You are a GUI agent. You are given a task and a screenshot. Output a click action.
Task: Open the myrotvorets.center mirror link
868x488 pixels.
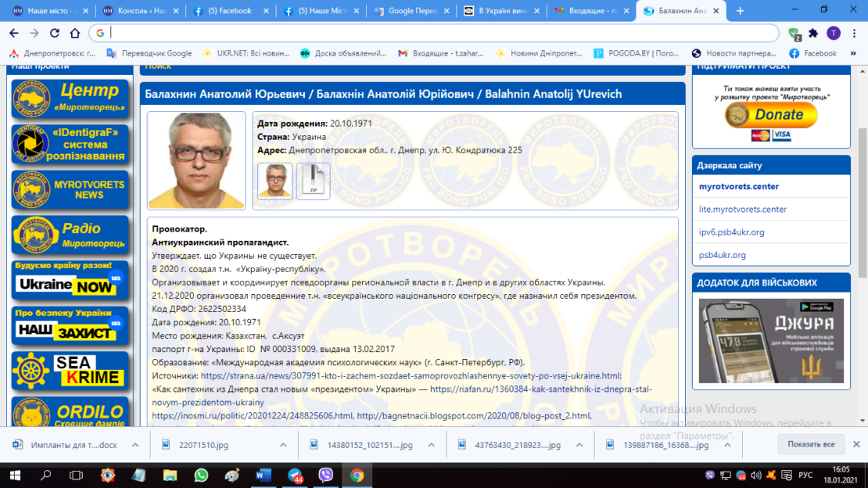[x=738, y=187]
